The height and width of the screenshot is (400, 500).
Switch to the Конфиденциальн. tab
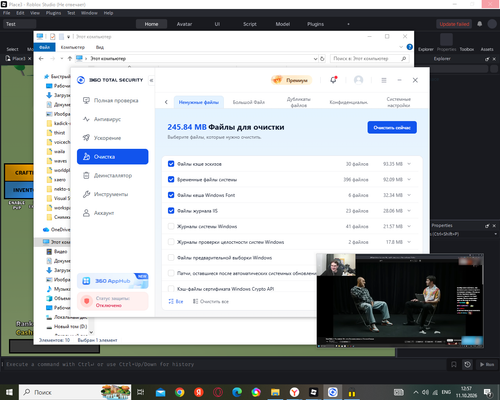click(x=349, y=102)
